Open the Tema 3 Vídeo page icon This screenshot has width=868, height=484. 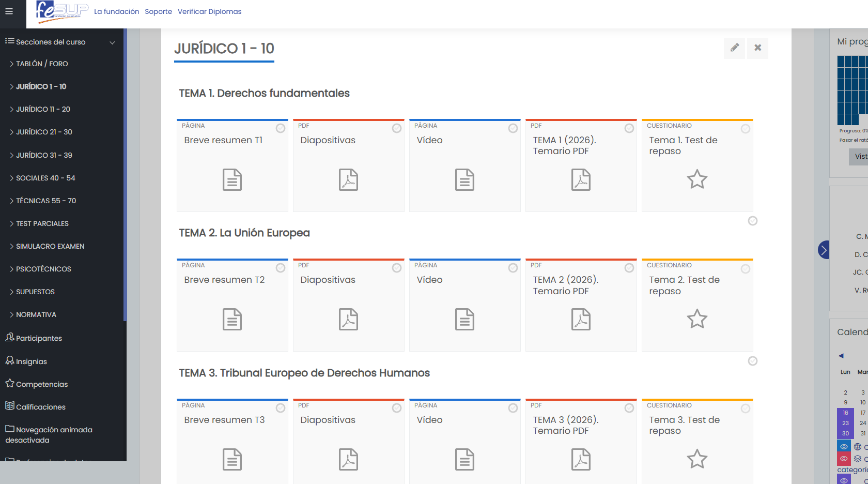464,459
